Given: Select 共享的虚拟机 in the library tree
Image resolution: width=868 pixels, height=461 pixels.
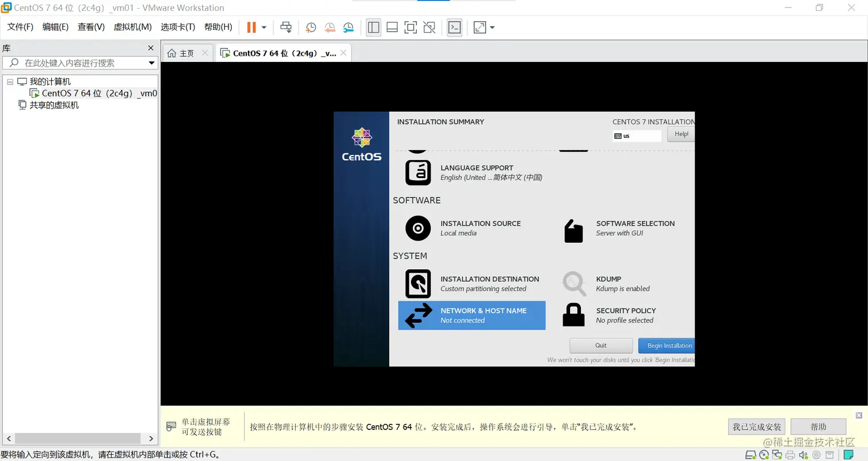Looking at the screenshot, I should point(54,105).
